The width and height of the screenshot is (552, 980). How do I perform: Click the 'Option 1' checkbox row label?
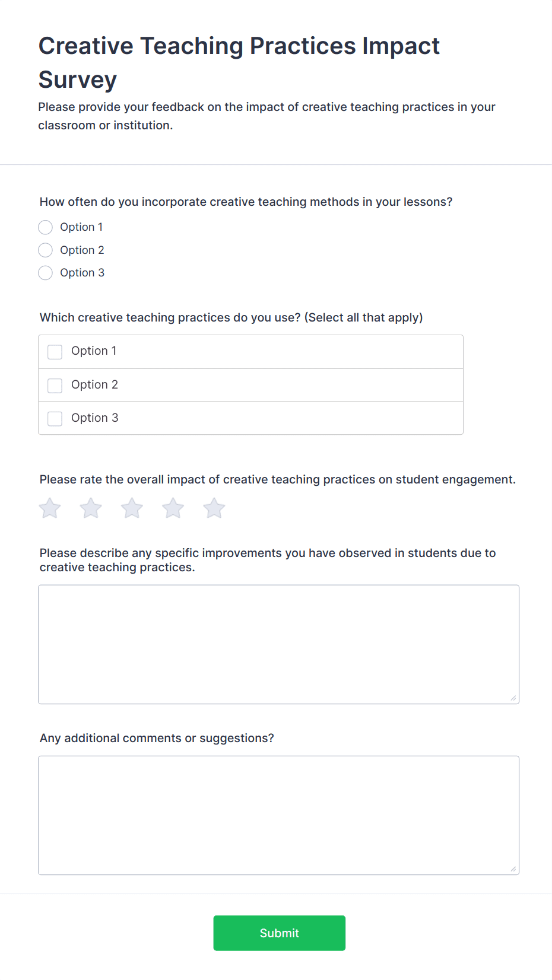[x=94, y=351]
